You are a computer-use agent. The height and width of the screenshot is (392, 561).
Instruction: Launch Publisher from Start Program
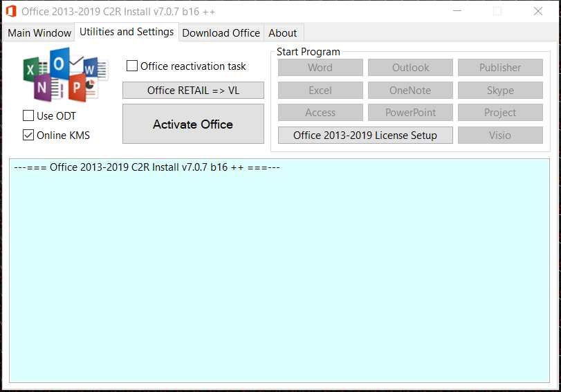tap(500, 68)
